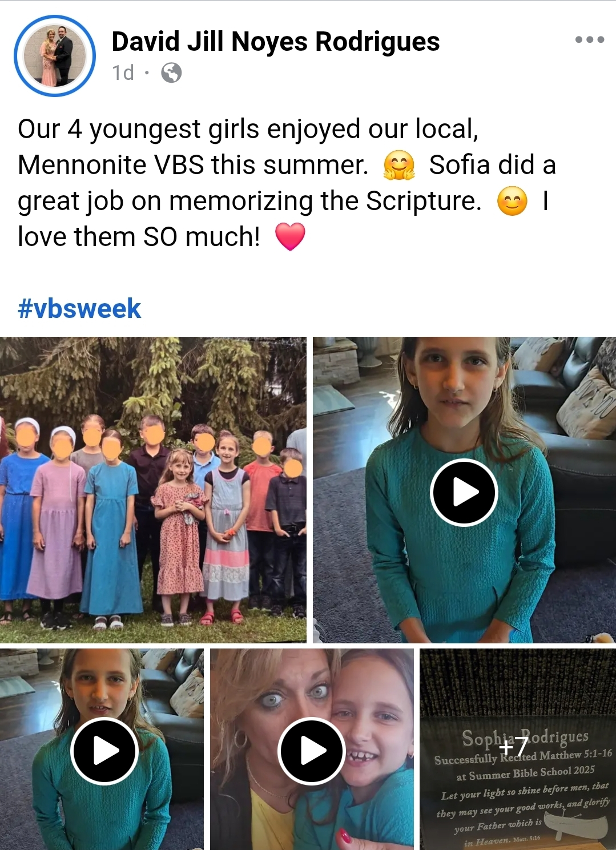
Task: Tap the hugging face emoji
Action: [399, 165]
